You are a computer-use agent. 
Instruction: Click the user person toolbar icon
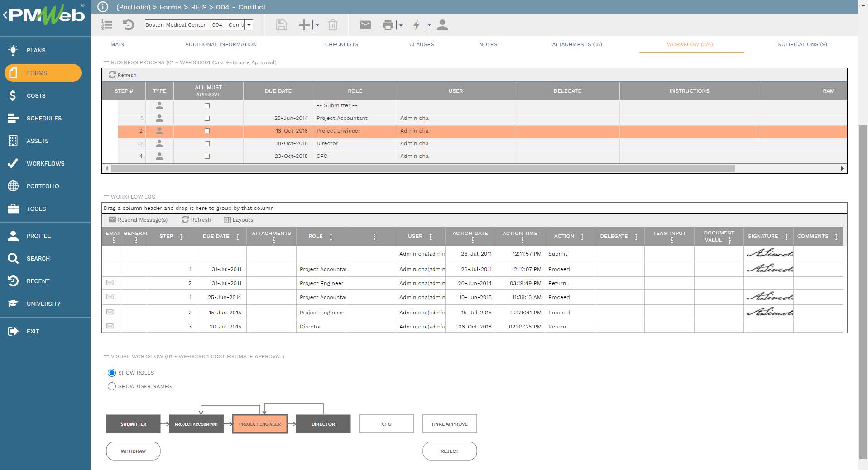pyautogui.click(x=442, y=25)
